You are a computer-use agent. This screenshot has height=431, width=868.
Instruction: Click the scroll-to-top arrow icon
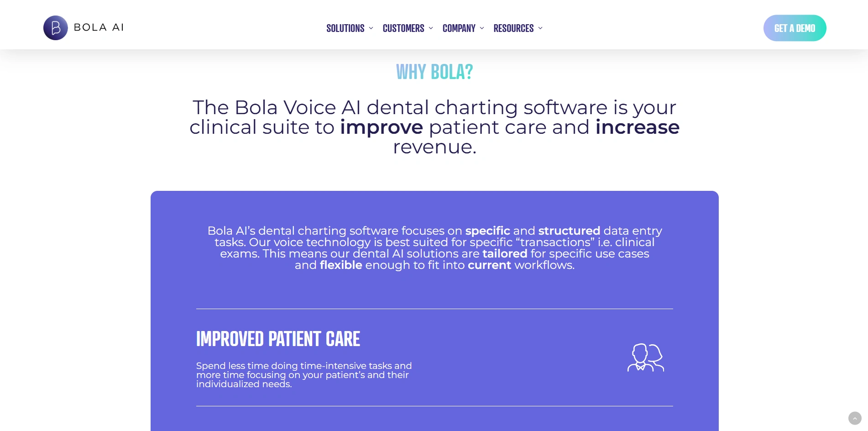click(855, 418)
